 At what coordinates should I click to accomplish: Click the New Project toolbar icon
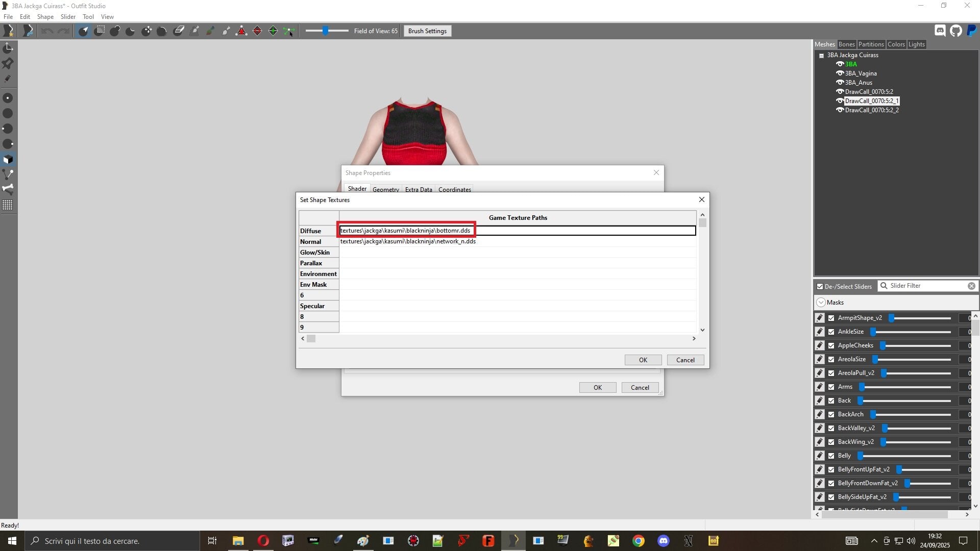[9, 31]
